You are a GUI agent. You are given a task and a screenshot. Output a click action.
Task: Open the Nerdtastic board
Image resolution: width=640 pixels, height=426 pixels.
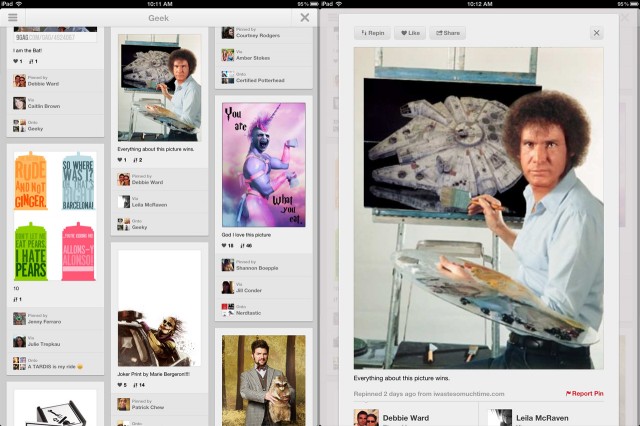pos(264,310)
